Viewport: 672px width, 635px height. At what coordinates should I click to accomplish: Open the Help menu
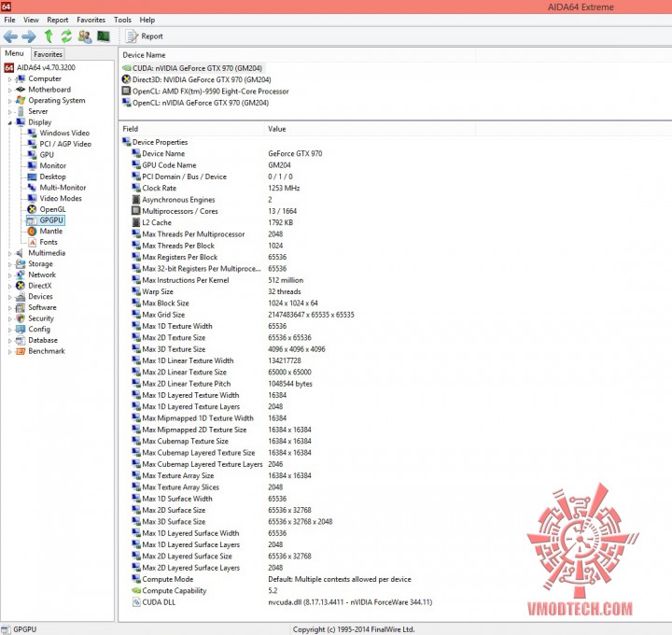[x=147, y=20]
